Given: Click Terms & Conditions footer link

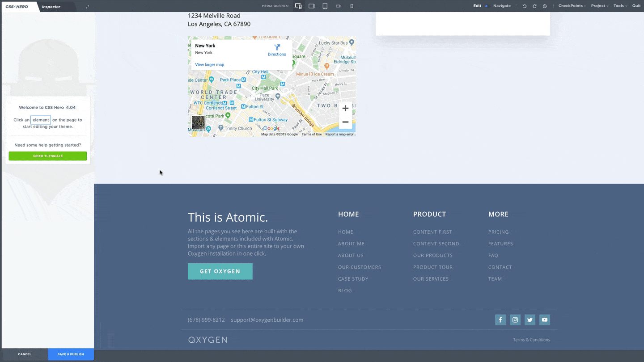Looking at the screenshot, I should [x=531, y=340].
